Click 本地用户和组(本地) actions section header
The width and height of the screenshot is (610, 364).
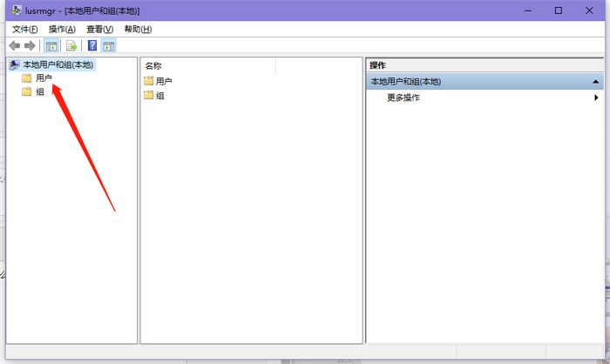pyautogui.click(x=485, y=82)
